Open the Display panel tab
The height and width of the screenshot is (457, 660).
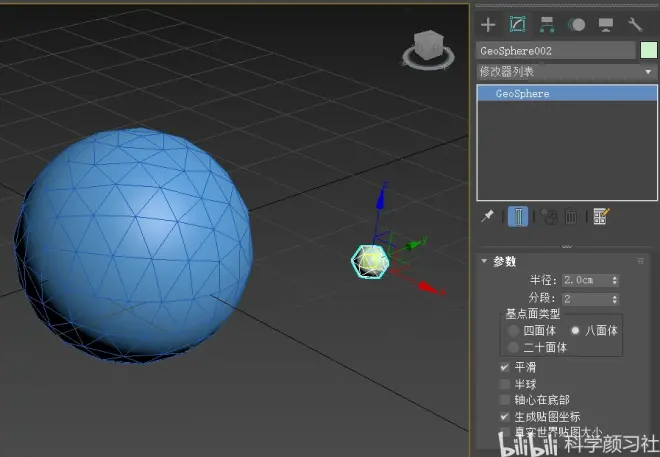point(606,25)
